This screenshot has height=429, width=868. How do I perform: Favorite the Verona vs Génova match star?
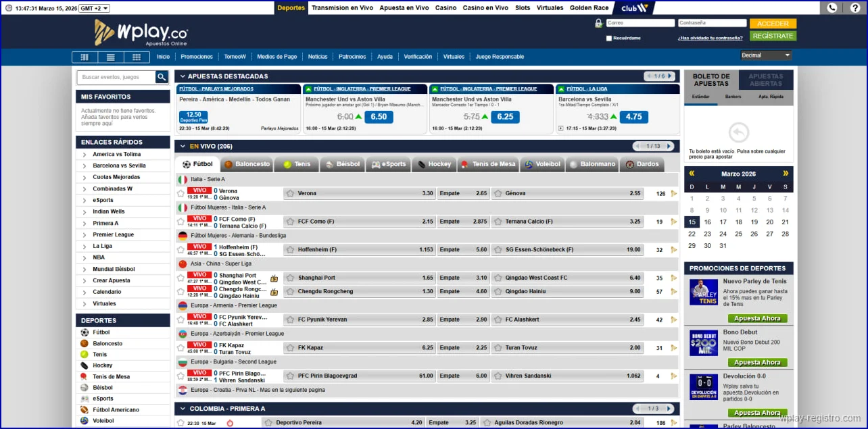pos(180,193)
